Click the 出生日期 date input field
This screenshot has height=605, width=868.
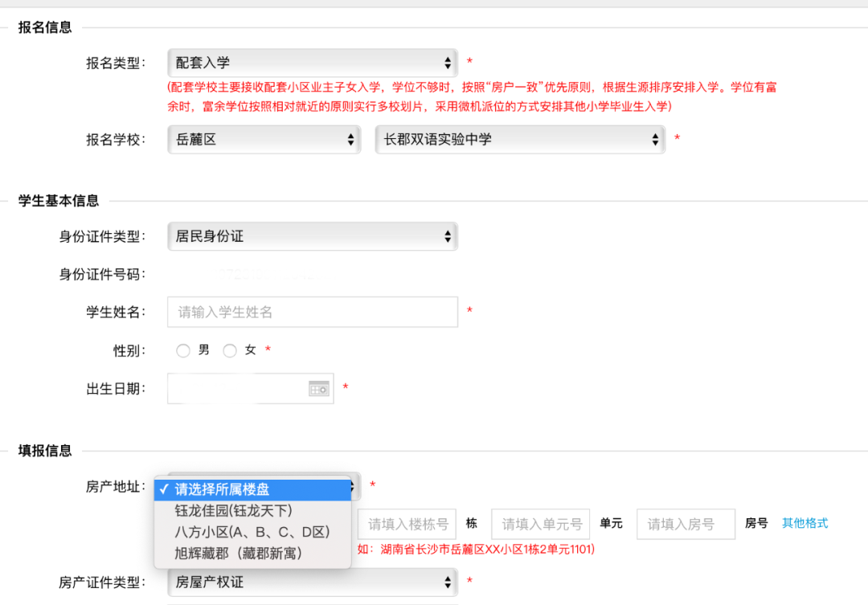250,389
